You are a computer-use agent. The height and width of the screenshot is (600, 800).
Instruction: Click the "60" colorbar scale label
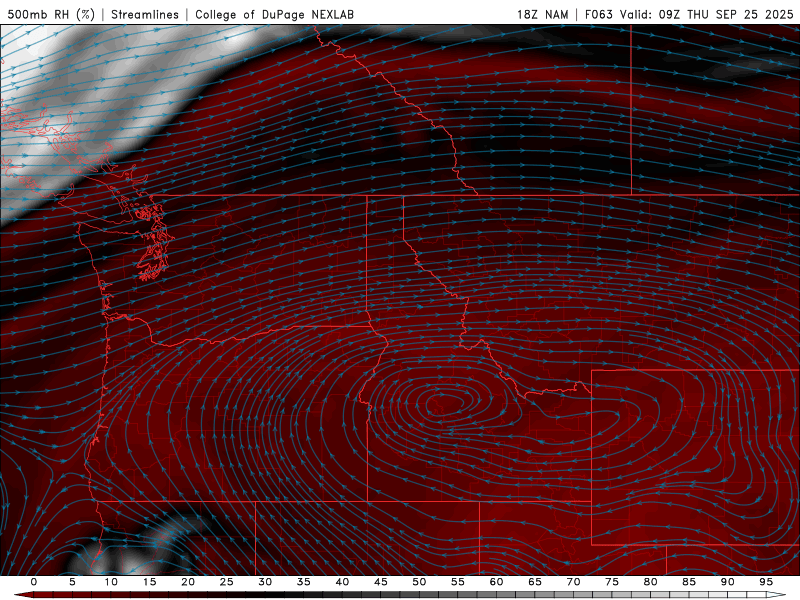coord(496,582)
